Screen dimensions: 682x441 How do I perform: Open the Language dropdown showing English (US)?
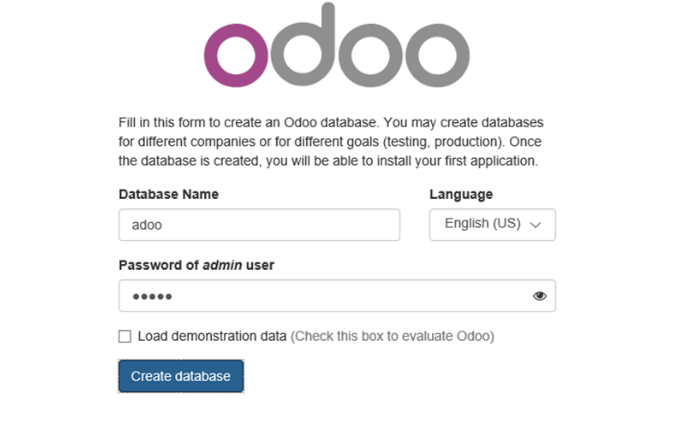[492, 224]
